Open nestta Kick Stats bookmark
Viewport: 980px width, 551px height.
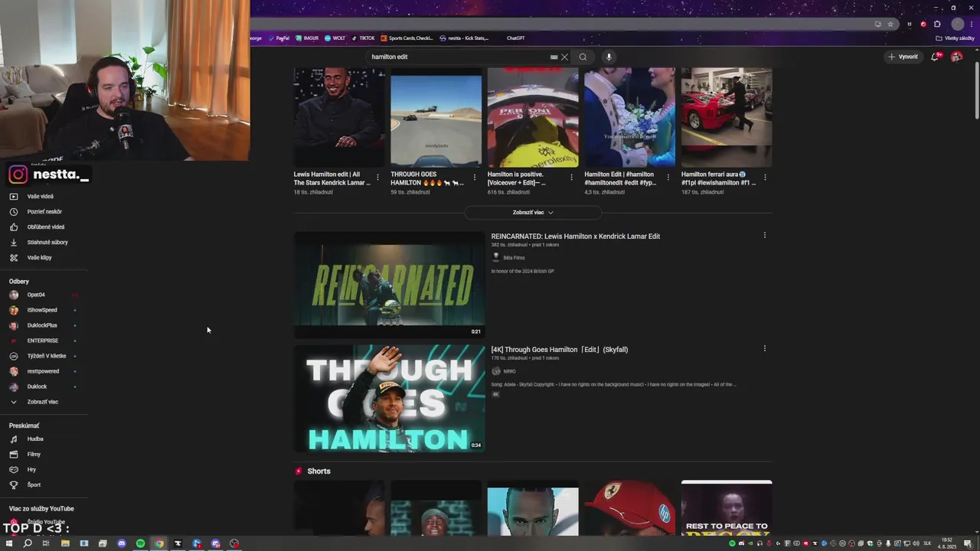tap(464, 38)
